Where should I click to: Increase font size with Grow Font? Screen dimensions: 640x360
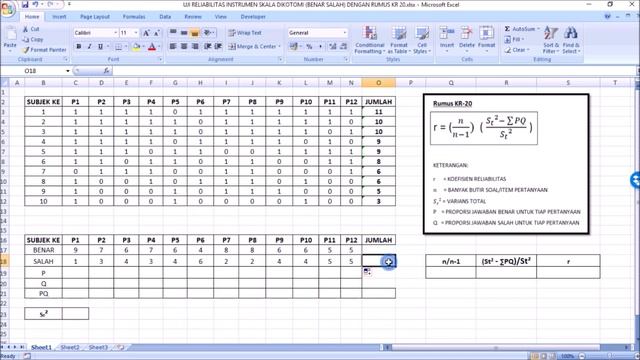tap(146, 33)
